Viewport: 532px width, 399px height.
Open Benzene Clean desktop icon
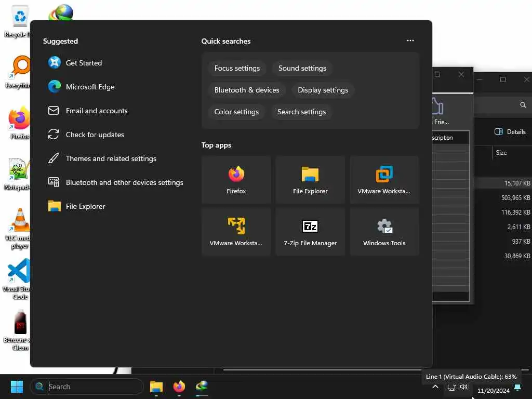pos(19,330)
